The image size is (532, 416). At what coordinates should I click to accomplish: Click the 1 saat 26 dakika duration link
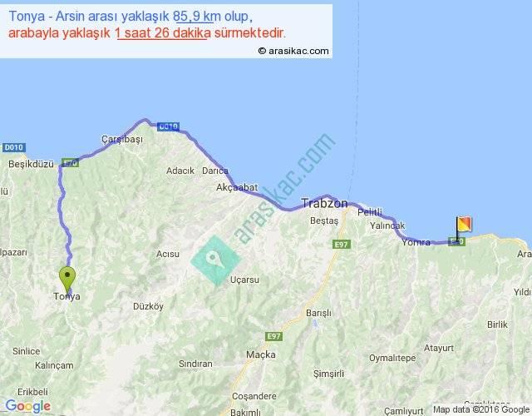[x=161, y=33]
